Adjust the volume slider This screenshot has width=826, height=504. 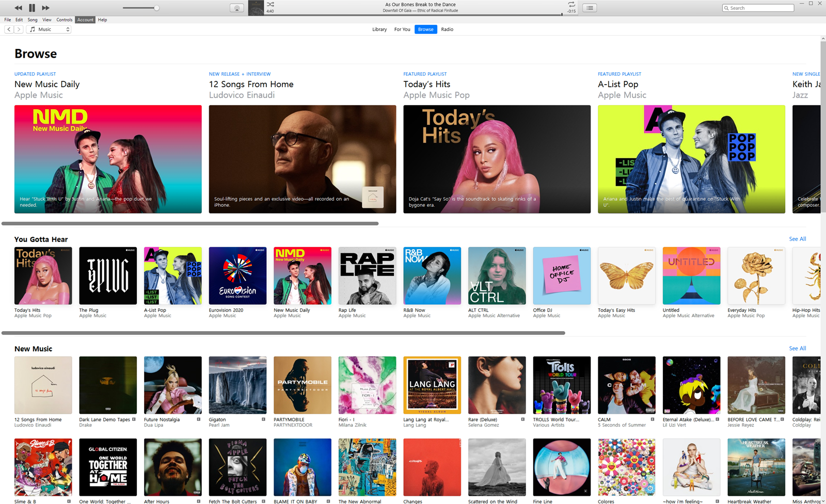pyautogui.click(x=140, y=8)
